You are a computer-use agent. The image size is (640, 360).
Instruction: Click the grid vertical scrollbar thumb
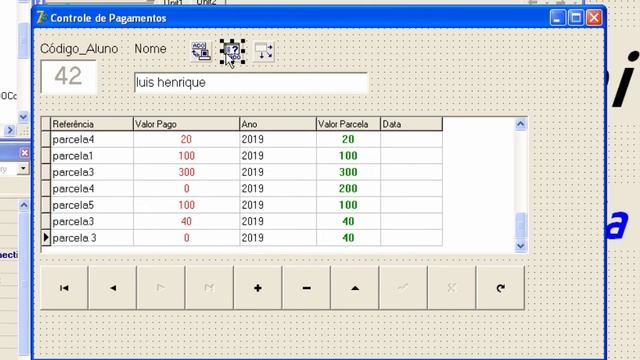tap(520, 226)
